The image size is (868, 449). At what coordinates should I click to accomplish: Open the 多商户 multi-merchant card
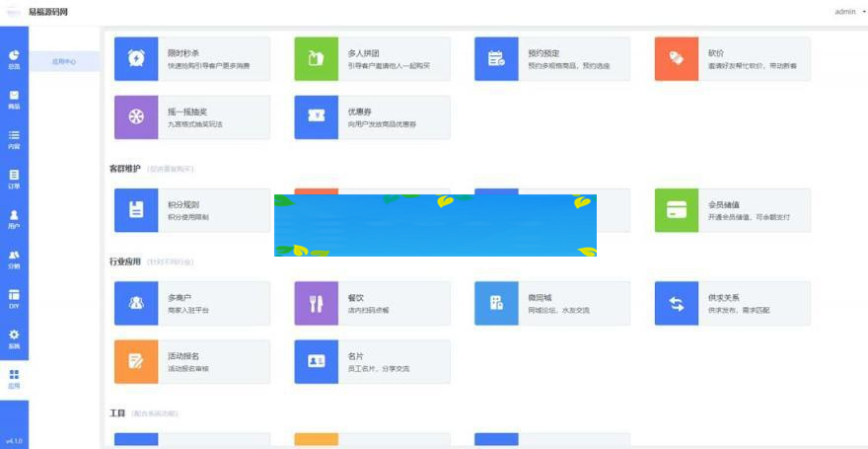click(191, 303)
